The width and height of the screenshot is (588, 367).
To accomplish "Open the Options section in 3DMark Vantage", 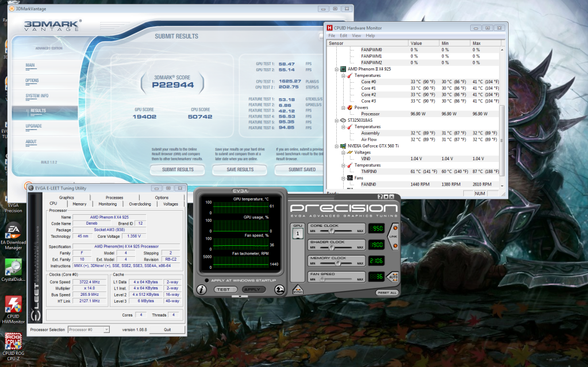I will 32,80.
